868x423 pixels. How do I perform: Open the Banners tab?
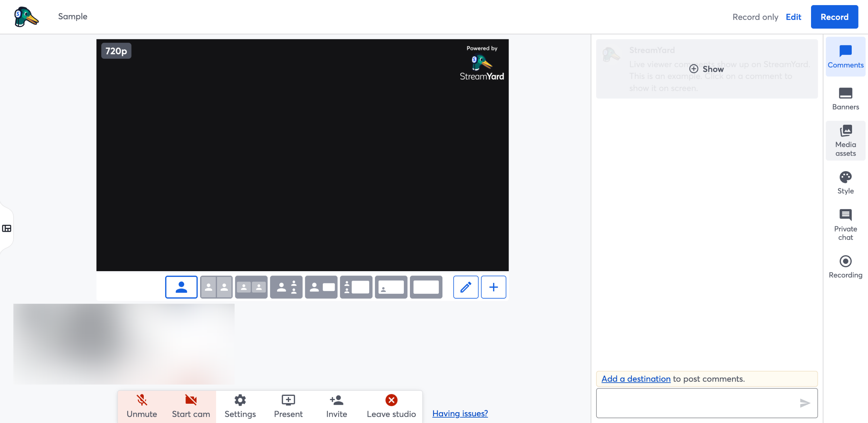845,99
